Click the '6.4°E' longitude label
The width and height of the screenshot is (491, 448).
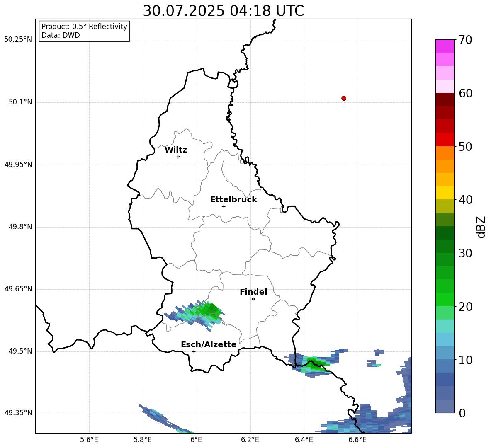tap(304, 440)
